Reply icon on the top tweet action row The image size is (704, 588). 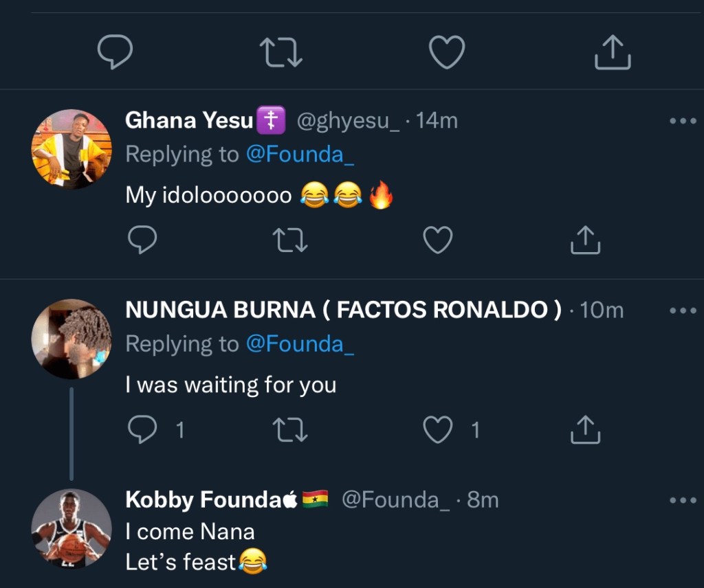(115, 52)
